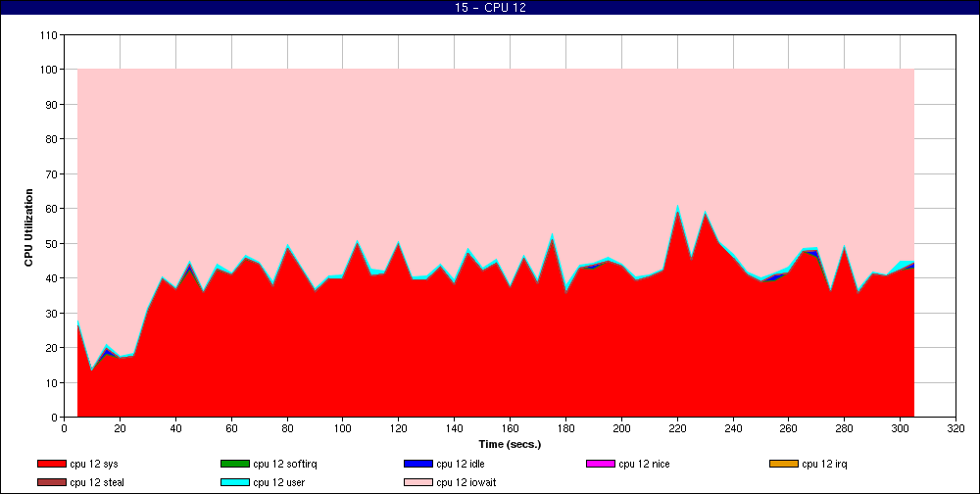Image resolution: width=980 pixels, height=494 pixels.
Task: Click the x-axis tick value 20
Action: click(x=120, y=428)
